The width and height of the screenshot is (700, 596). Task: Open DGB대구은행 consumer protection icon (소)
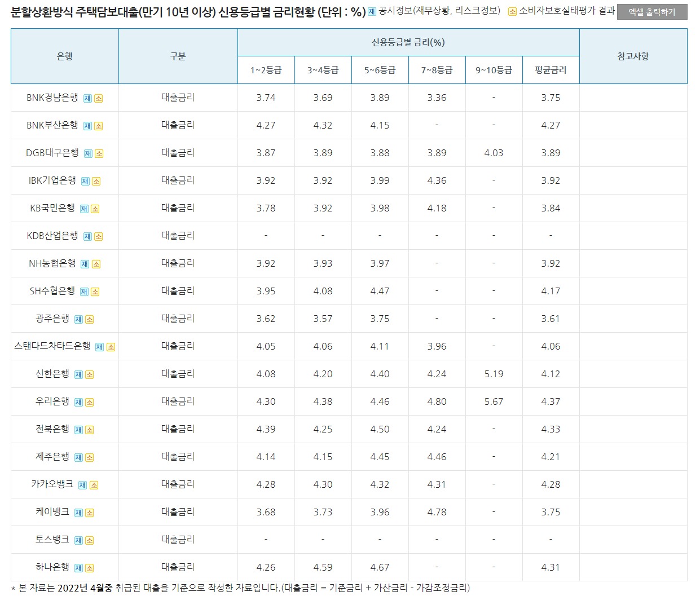(99, 153)
